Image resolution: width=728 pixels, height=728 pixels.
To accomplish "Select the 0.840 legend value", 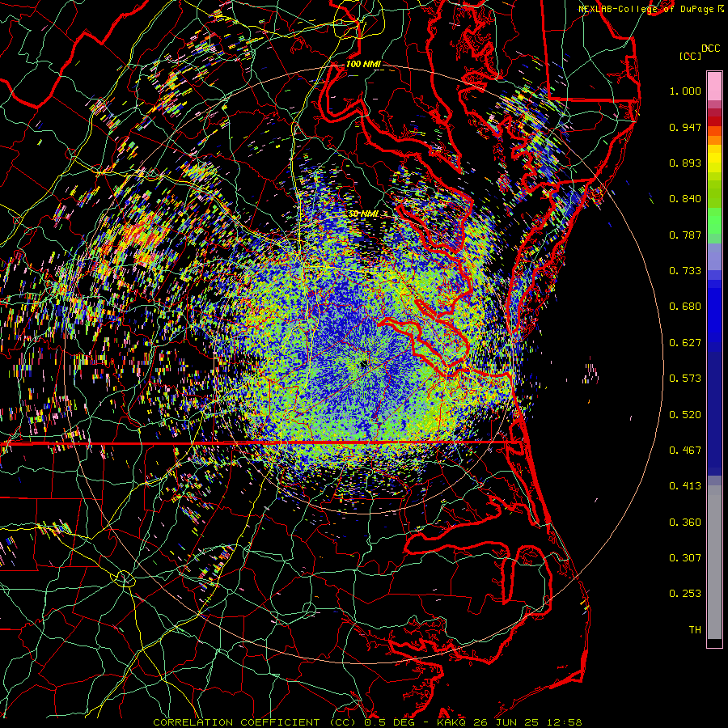I will [x=685, y=199].
